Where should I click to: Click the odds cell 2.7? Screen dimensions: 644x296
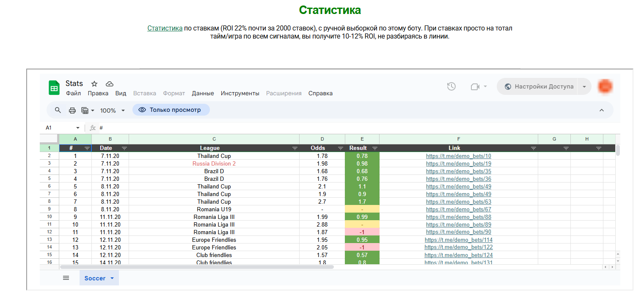[322, 202]
